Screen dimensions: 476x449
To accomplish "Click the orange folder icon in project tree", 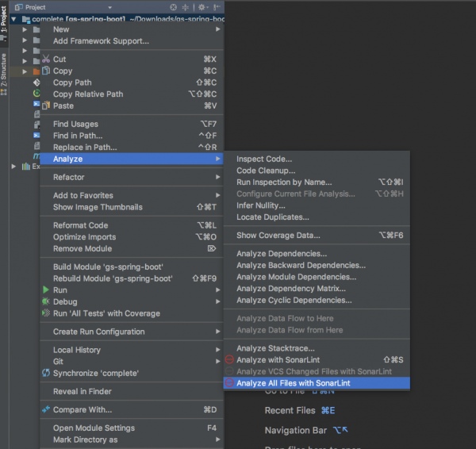I will click(x=36, y=71).
